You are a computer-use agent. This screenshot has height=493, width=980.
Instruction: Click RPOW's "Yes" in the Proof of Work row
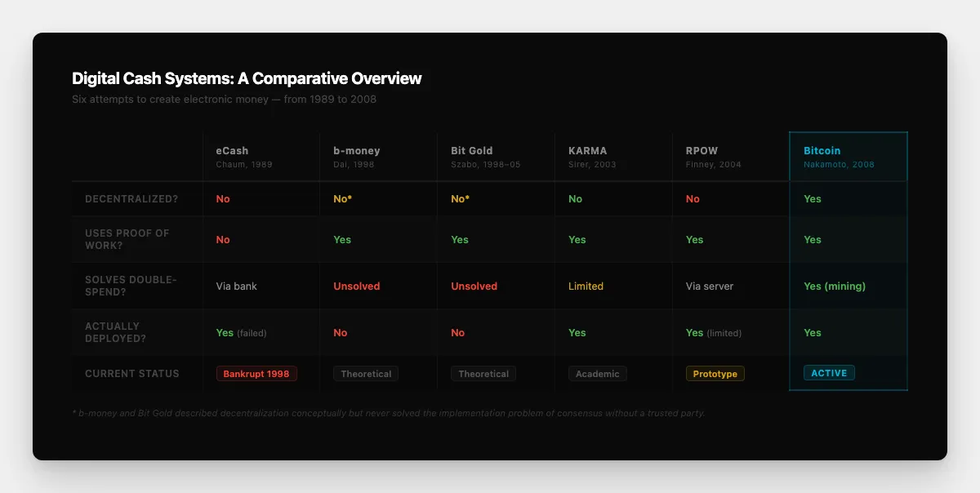(x=695, y=240)
